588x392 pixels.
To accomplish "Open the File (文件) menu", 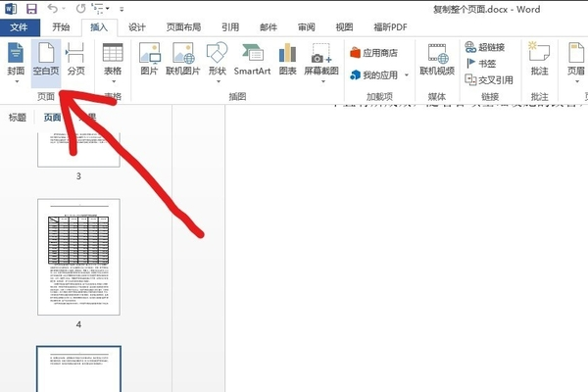I will click(19, 27).
